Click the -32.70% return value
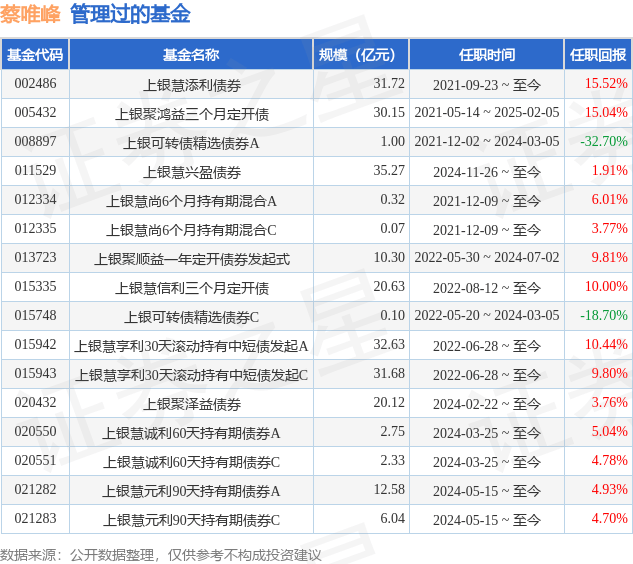 (604, 142)
